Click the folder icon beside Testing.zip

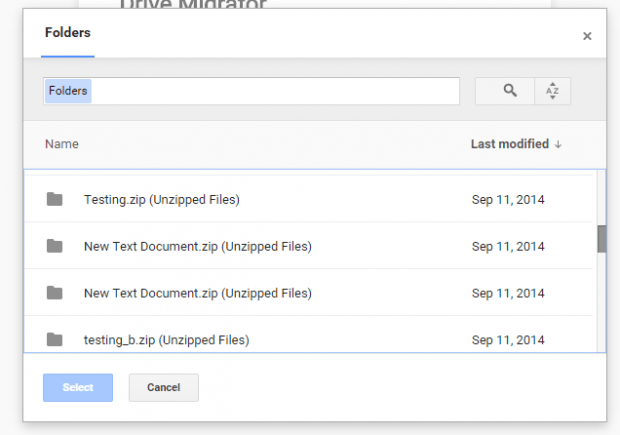tap(55, 199)
